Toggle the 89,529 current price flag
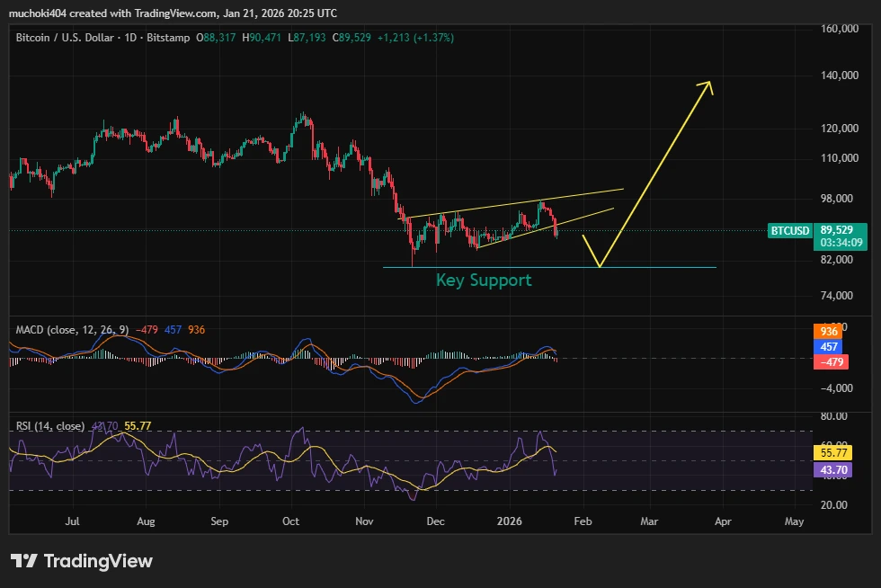Image resolution: width=881 pixels, height=588 pixels. click(838, 230)
